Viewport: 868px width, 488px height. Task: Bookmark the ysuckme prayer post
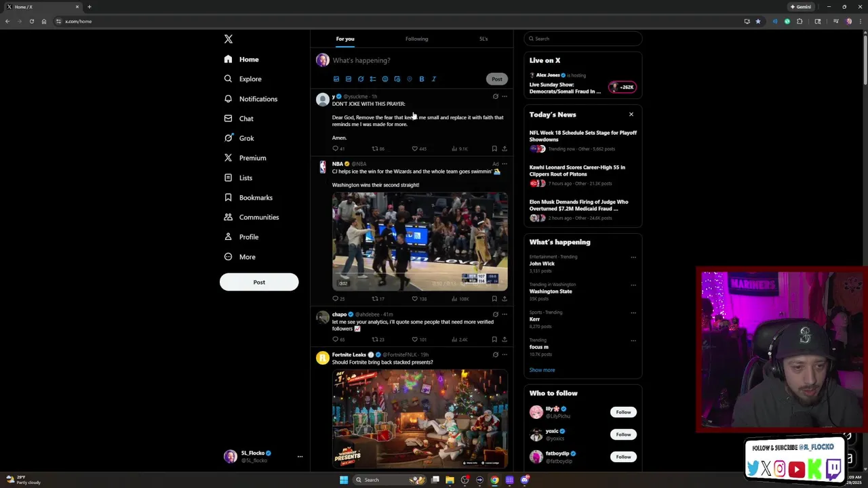click(x=494, y=148)
